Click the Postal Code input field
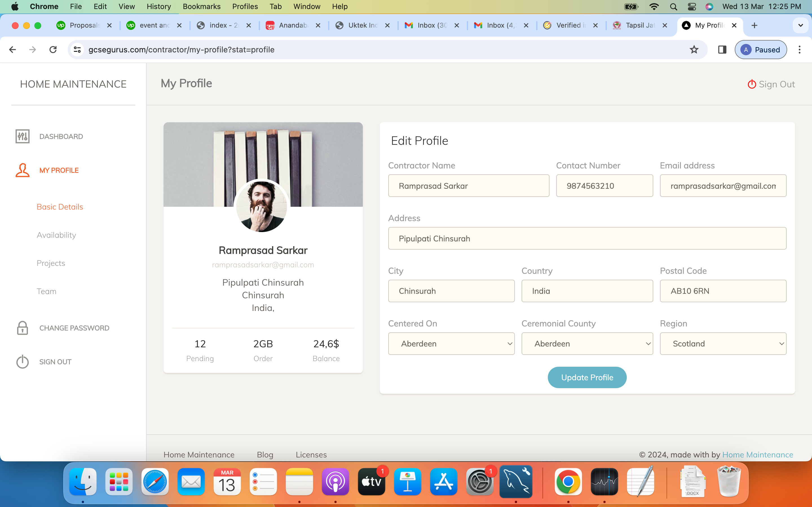This screenshot has height=507, width=812. (x=723, y=291)
